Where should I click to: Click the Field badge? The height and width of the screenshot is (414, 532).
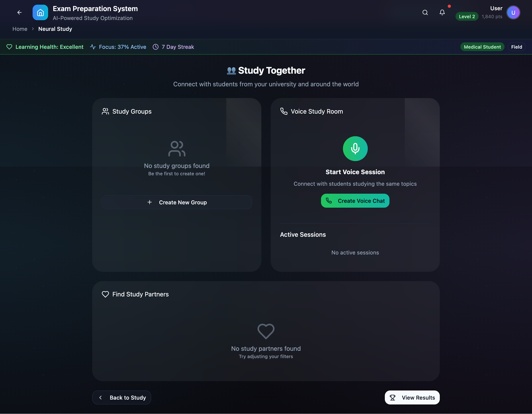[516, 47]
